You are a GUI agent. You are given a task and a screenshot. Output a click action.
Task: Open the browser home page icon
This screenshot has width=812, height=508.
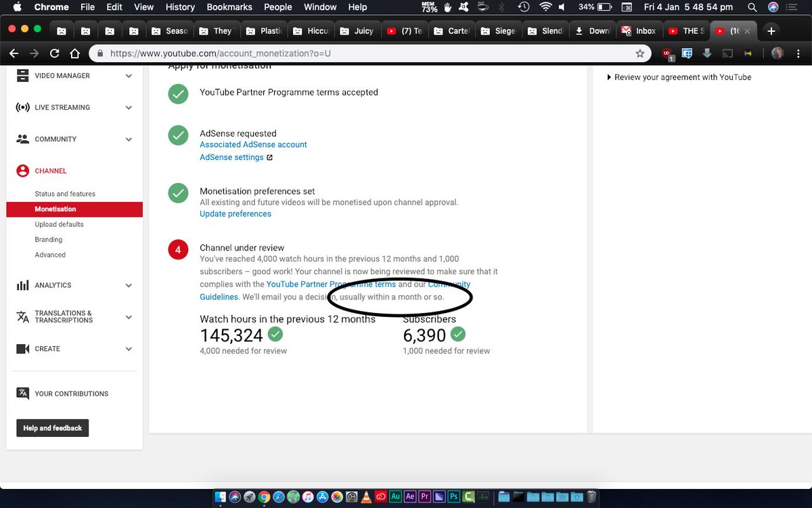pyautogui.click(x=75, y=54)
